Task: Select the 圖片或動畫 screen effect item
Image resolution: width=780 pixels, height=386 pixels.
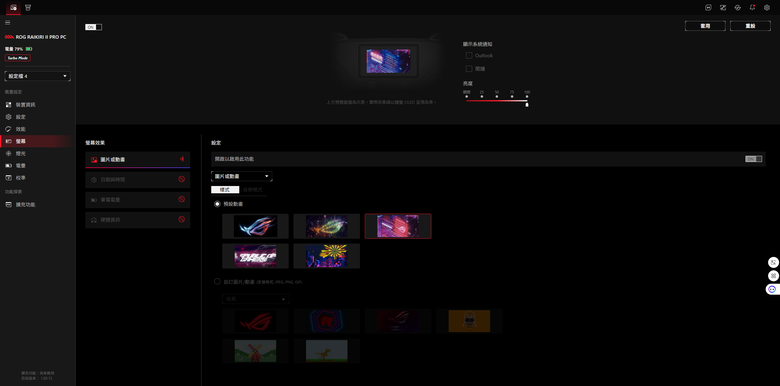Action: (x=138, y=160)
